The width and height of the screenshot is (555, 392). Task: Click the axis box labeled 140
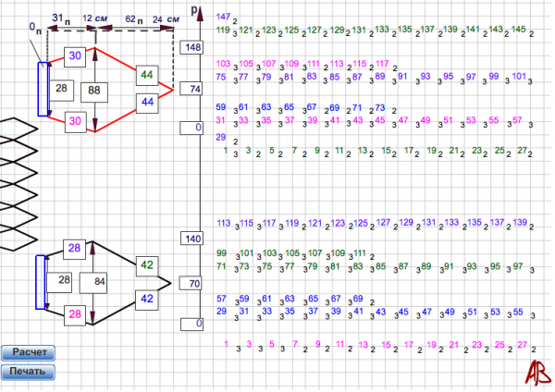[x=192, y=239]
